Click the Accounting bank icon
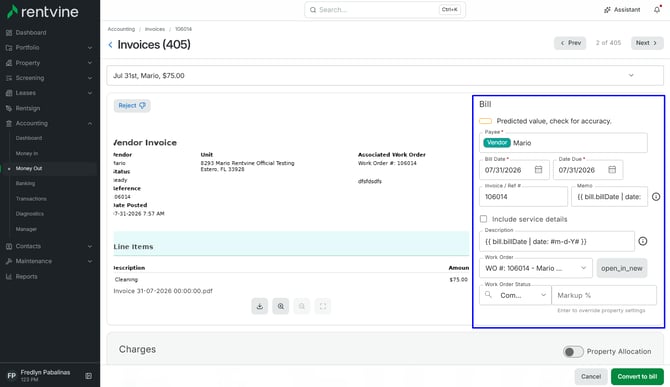This screenshot has width=670, height=387. click(x=9, y=123)
